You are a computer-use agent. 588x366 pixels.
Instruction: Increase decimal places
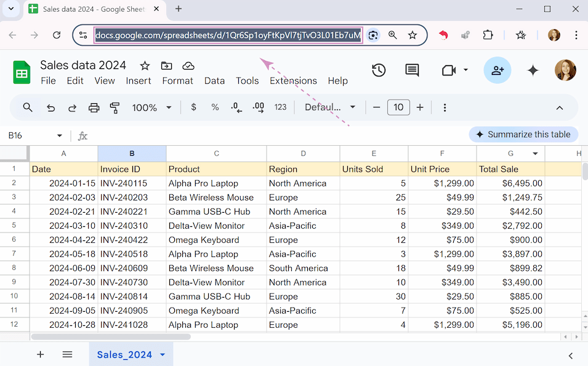click(x=259, y=108)
